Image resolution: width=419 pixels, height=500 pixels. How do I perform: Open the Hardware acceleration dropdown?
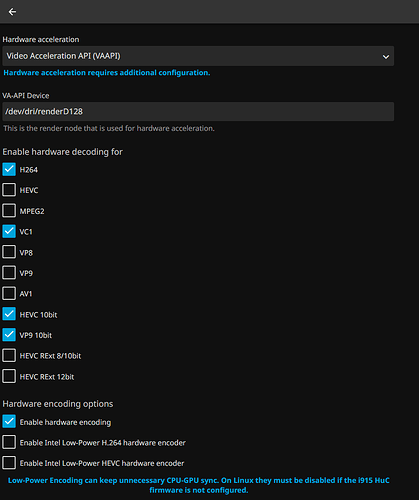(x=198, y=56)
